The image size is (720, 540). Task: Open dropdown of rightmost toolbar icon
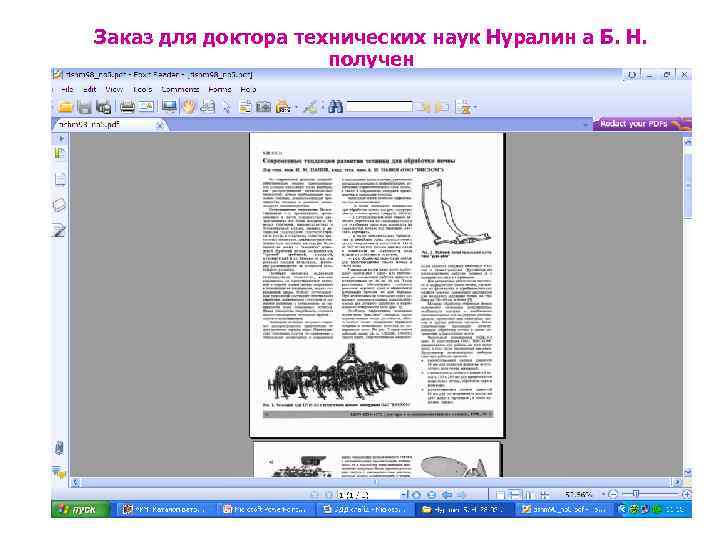(475, 108)
